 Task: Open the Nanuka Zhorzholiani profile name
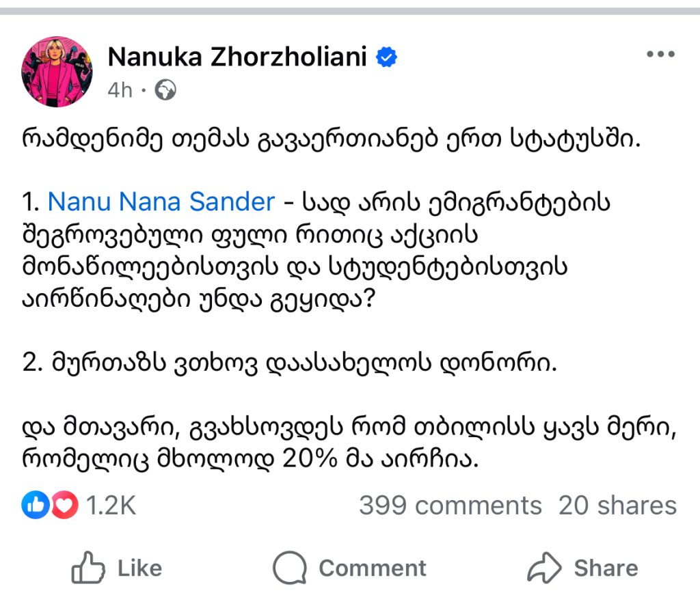click(237, 58)
